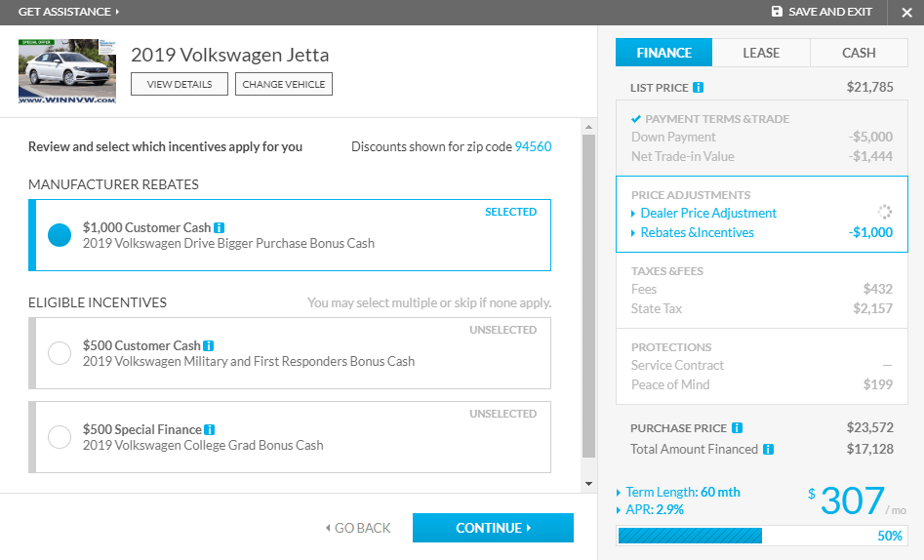Switch to the Cash tab
This screenshot has width=924, height=560.
(859, 53)
